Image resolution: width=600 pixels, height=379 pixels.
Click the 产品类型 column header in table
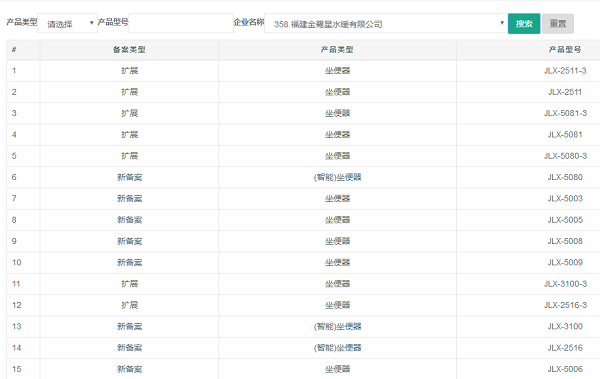tap(337, 49)
